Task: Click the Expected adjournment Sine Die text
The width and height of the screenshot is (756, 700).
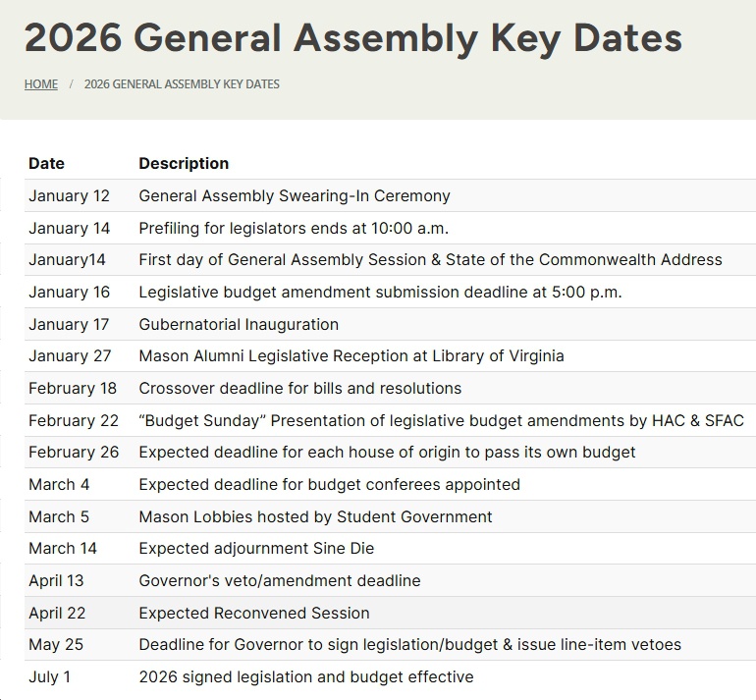Action: [x=256, y=549]
